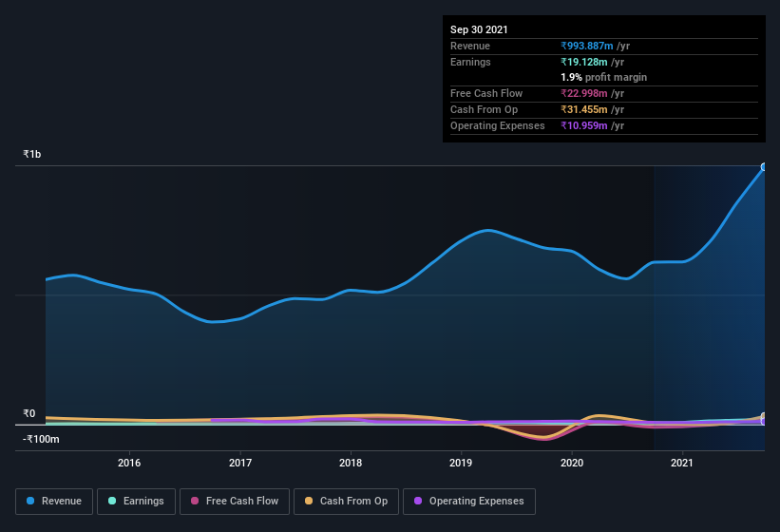Click the ₹993.887m revenue value
Image resolution: width=780 pixels, height=532 pixels.
[x=587, y=46]
